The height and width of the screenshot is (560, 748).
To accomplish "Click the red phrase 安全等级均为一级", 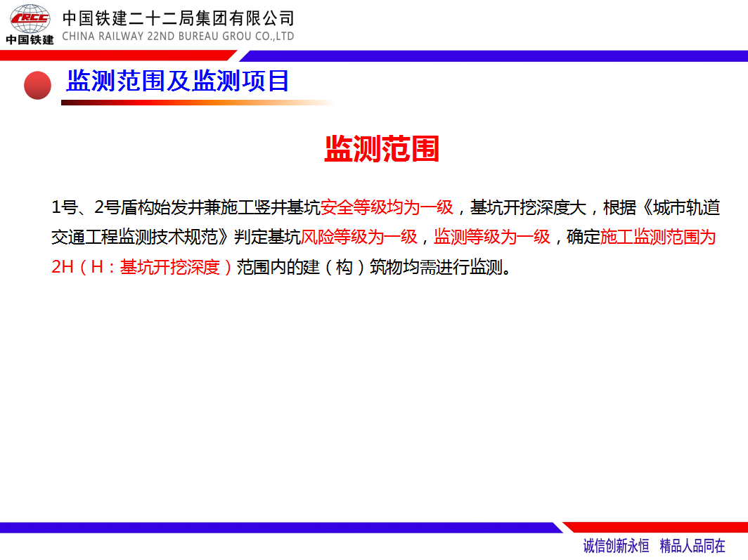I will (387, 207).
